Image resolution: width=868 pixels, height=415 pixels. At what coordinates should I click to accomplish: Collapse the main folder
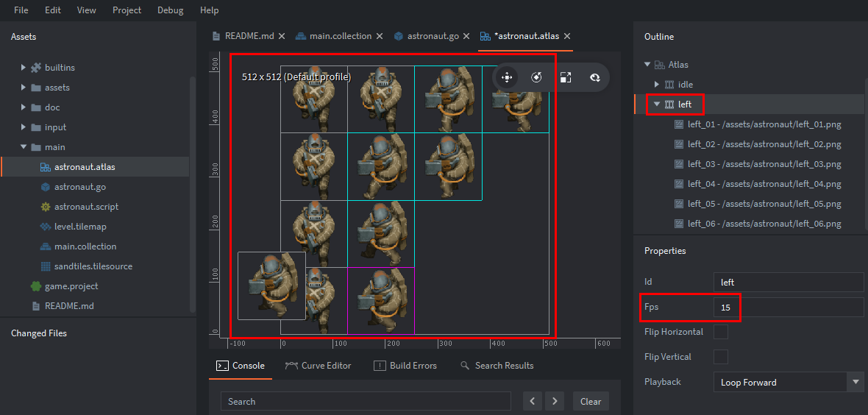click(x=24, y=147)
